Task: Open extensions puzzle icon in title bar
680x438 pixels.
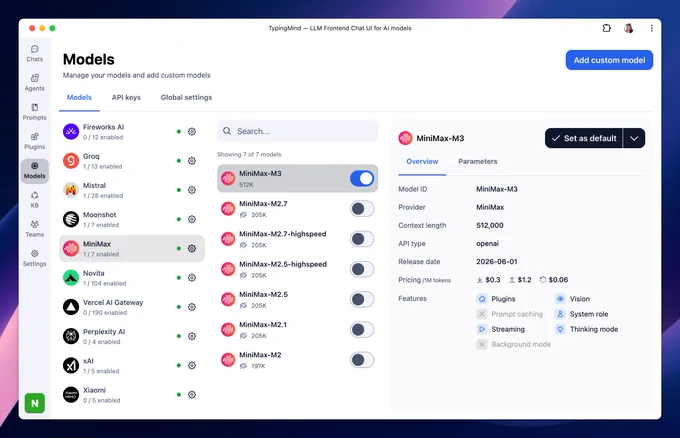Action: pyautogui.click(x=607, y=28)
